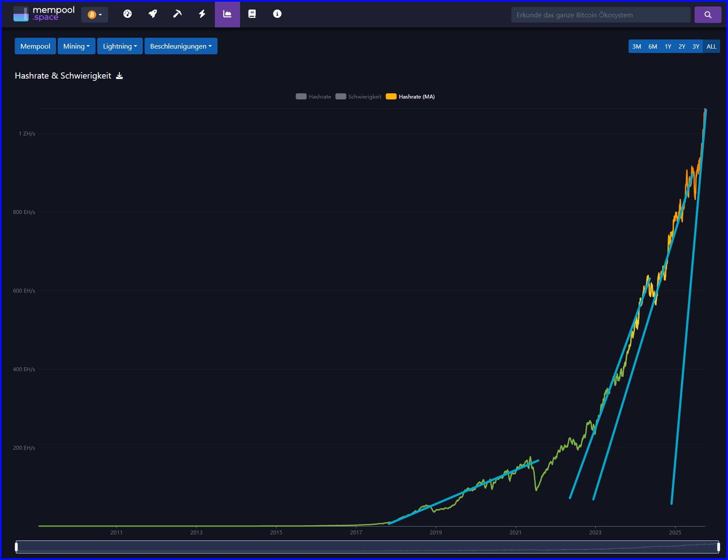728x560 pixels.
Task: Select the rocket acceleration icon
Action: click(152, 14)
